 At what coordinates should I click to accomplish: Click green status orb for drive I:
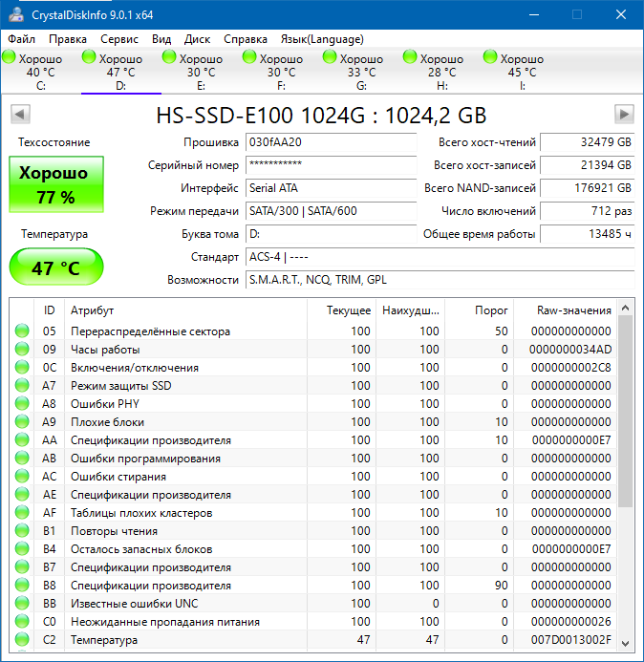coord(490,57)
